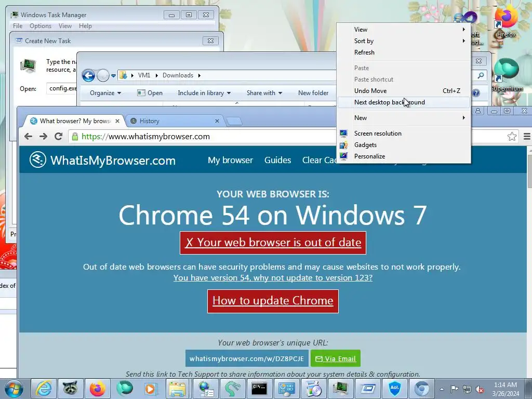Click the update to version 123 link
This screenshot has width=532, height=399.
[x=273, y=277]
